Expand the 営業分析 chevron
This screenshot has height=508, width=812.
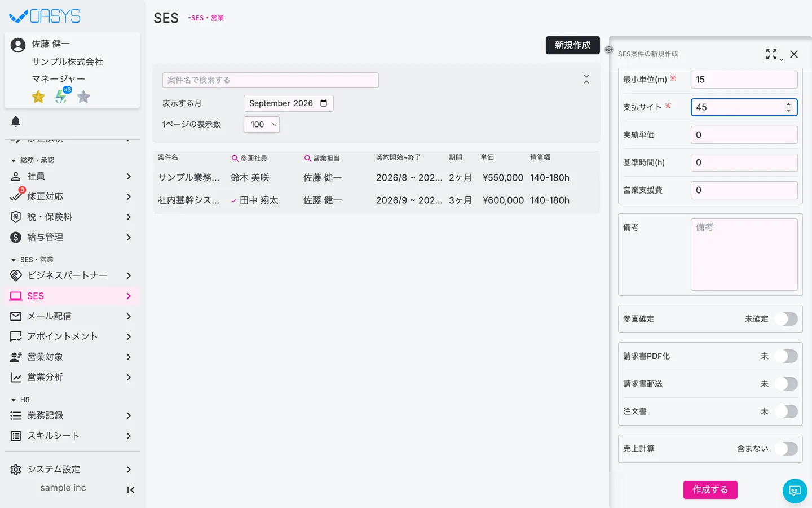(x=129, y=377)
